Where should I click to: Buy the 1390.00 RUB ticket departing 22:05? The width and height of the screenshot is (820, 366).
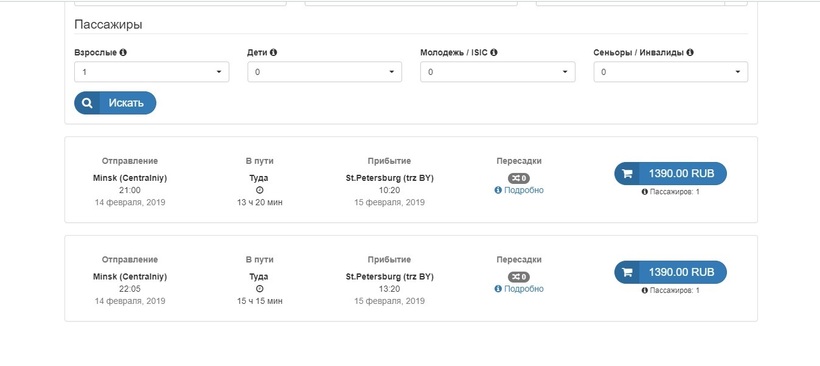tap(670, 272)
